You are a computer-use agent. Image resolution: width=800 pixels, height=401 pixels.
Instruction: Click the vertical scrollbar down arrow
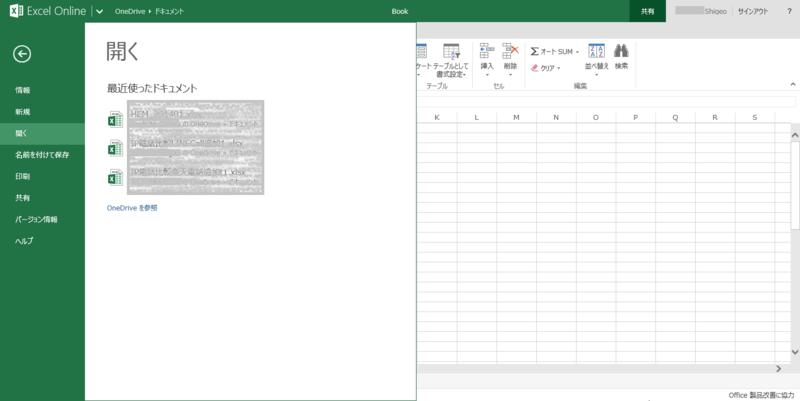(795, 352)
